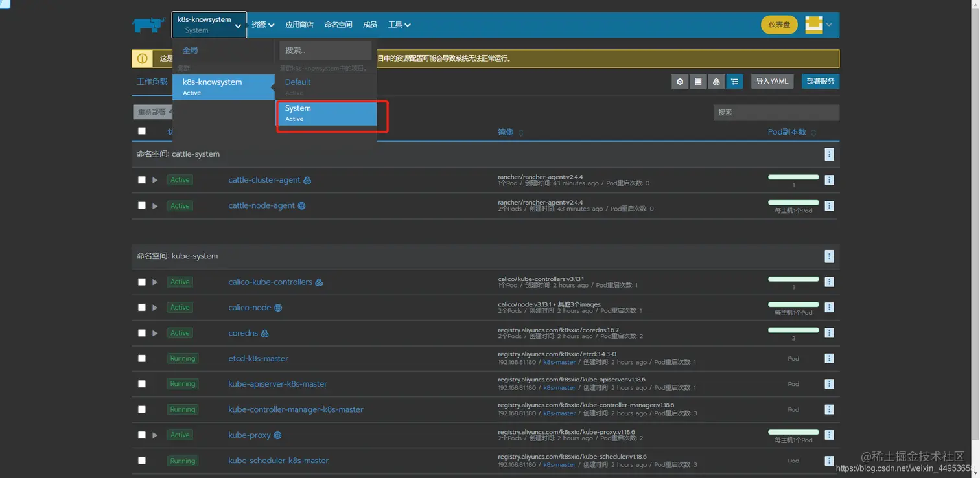
Task: Select the active namespace-grouped list view icon
Action: point(734,82)
